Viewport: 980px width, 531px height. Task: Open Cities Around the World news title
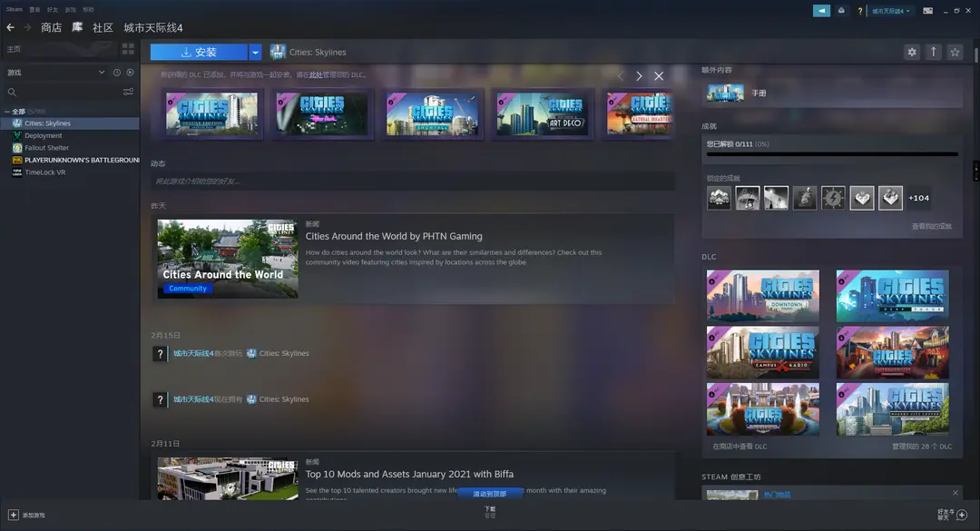(x=394, y=236)
